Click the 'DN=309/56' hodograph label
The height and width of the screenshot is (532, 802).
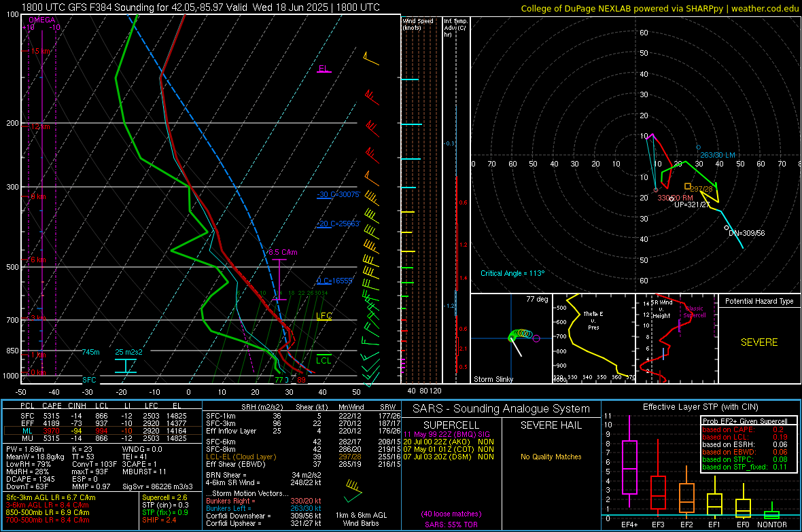click(x=747, y=233)
